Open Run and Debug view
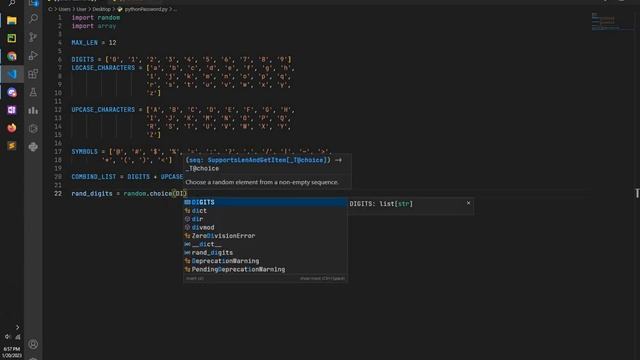 tap(33, 56)
